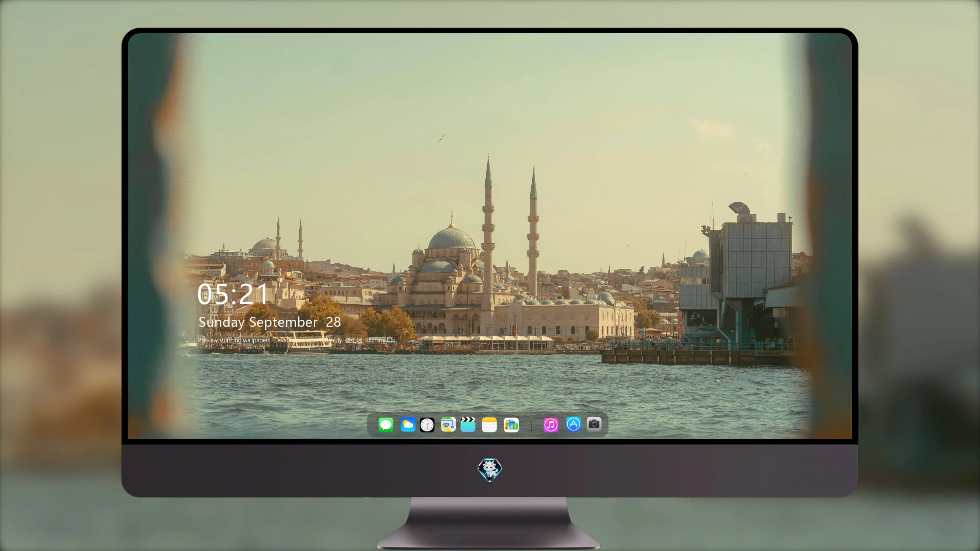
Task: Open the Camera app in the dock
Action: click(x=594, y=424)
